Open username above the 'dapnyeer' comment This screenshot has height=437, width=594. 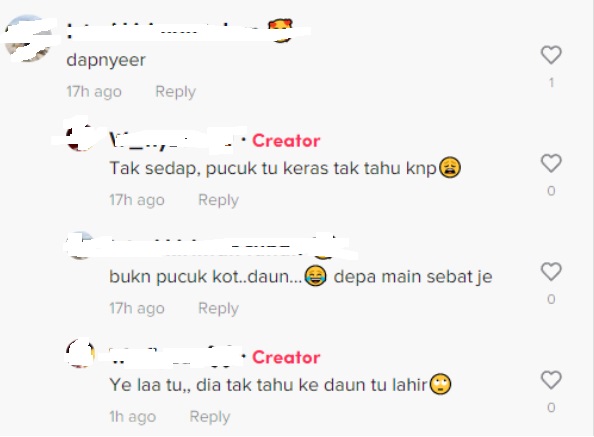click(x=180, y=31)
